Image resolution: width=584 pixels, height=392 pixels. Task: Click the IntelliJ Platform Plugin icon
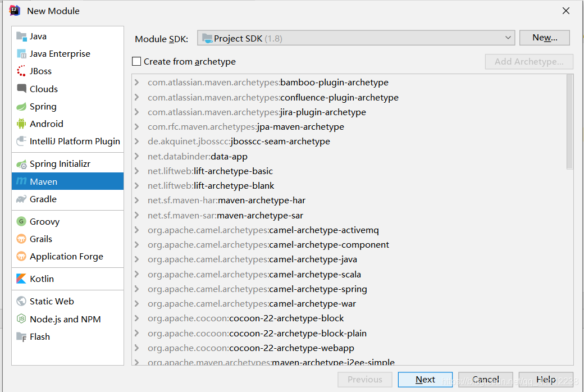[21, 141]
